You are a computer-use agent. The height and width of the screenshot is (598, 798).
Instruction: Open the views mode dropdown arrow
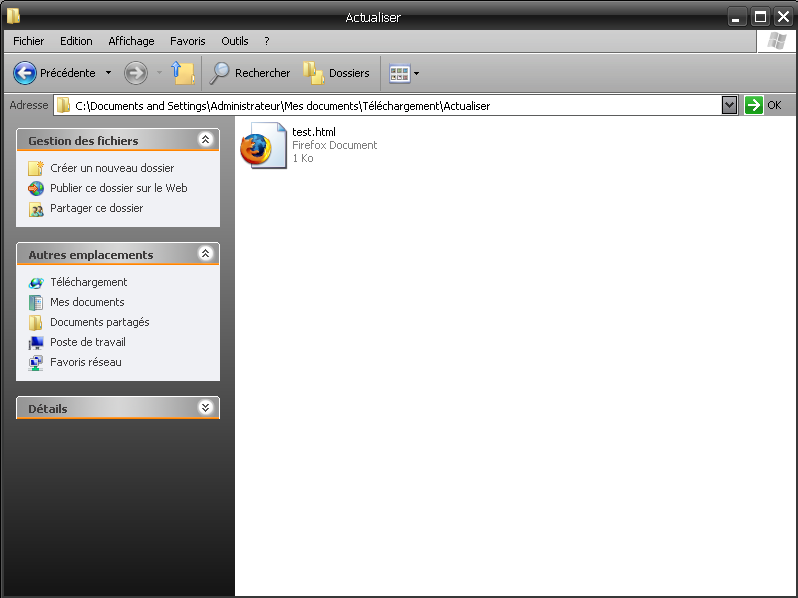417,73
